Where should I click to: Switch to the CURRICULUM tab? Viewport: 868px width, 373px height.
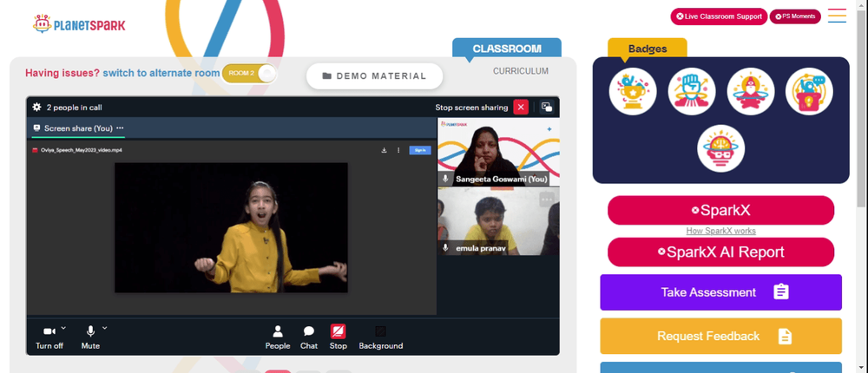point(521,71)
